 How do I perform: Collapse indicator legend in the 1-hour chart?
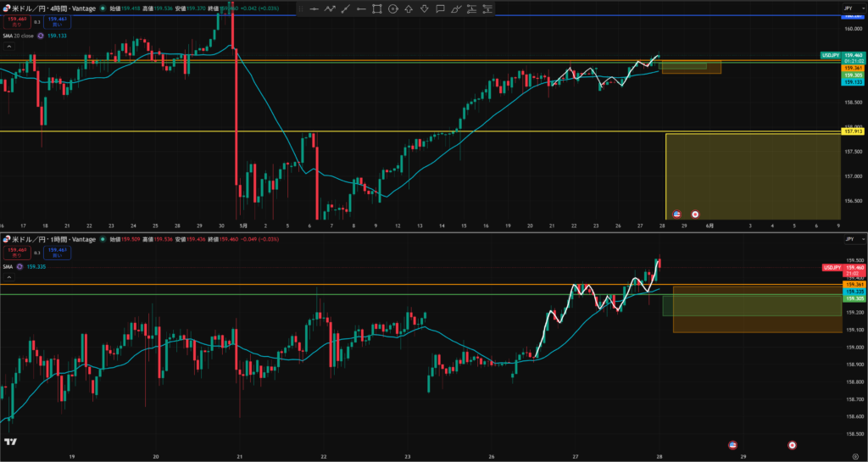point(9,277)
